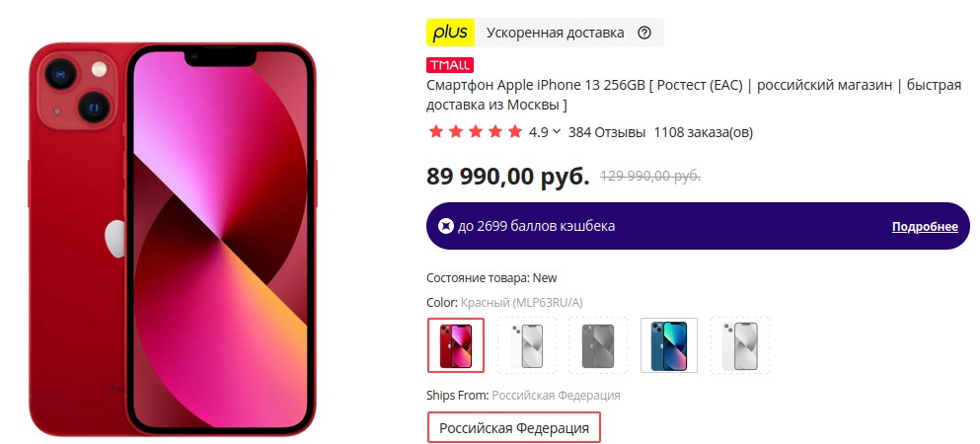Image resolution: width=980 pixels, height=444 pixels.
Task: Click the cashback points icon in the purple banner
Action: (x=445, y=226)
